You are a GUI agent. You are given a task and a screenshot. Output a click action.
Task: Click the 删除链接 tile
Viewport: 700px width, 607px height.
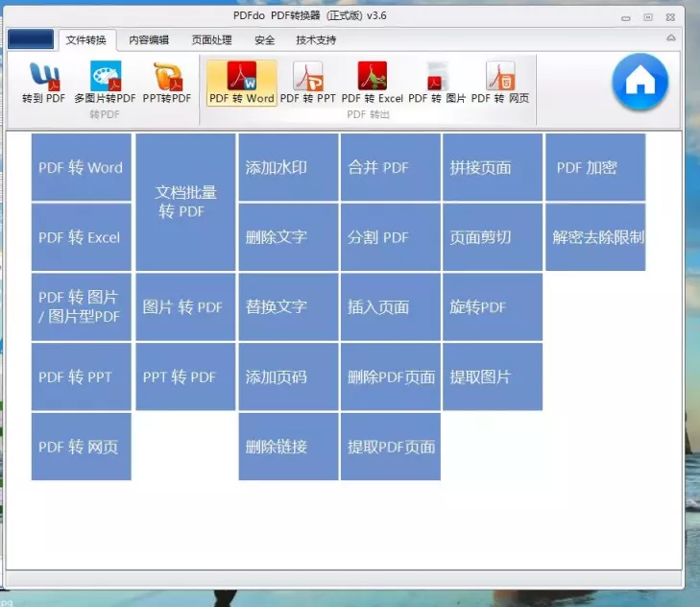pyautogui.click(x=288, y=447)
